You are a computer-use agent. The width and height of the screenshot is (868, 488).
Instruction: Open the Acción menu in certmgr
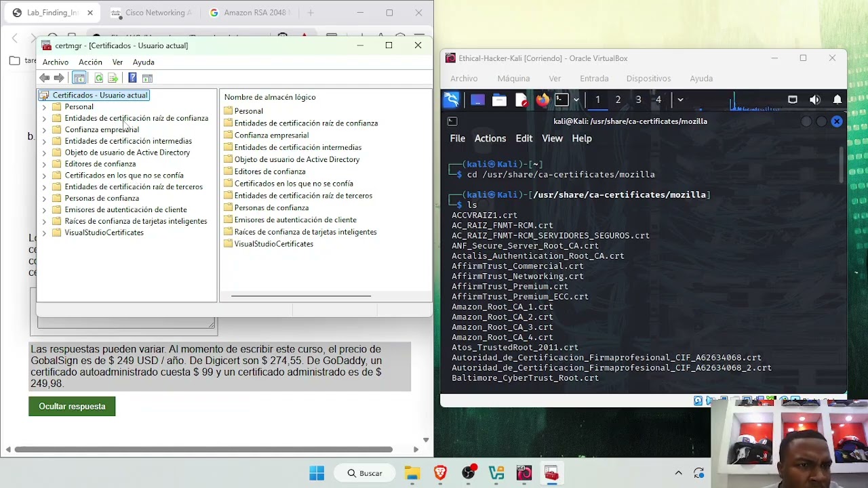tap(90, 62)
